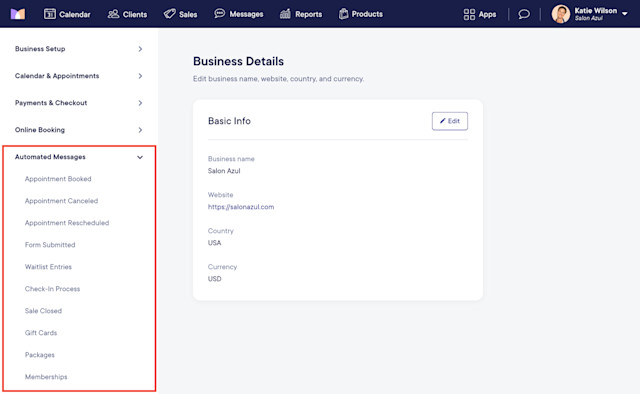Open Reports via the chart icon
The width and height of the screenshot is (640, 394).
[285, 14]
